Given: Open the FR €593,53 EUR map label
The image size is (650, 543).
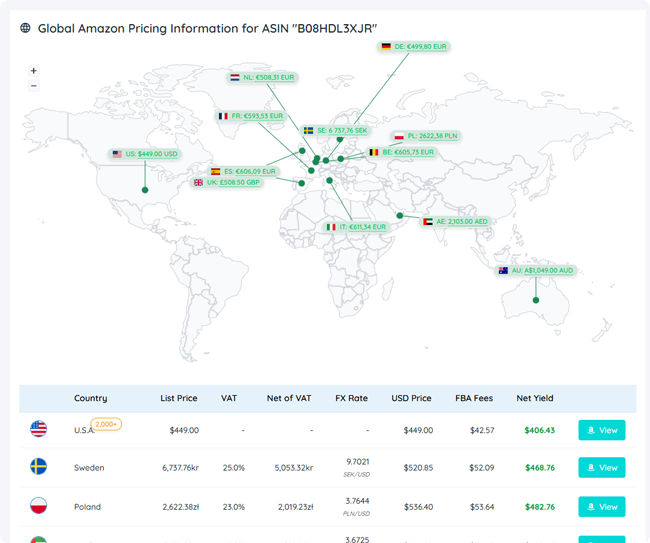Looking at the screenshot, I should (x=251, y=116).
